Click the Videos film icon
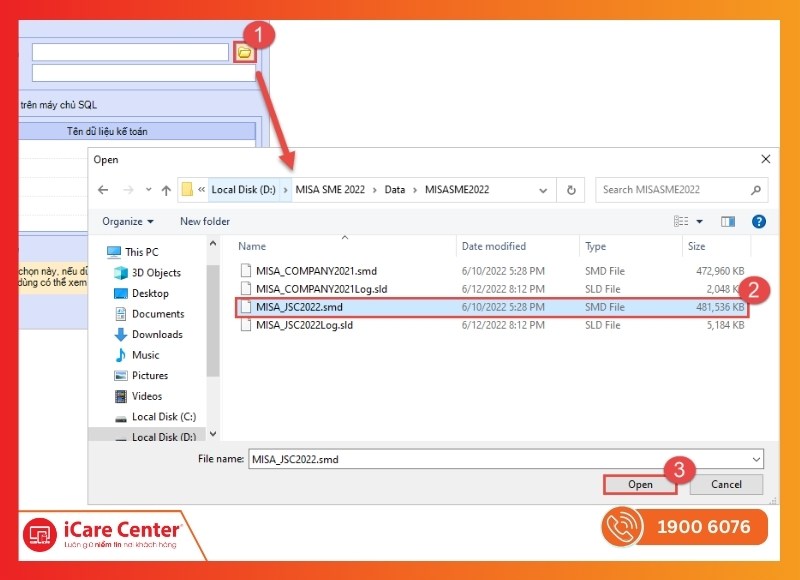 point(121,396)
